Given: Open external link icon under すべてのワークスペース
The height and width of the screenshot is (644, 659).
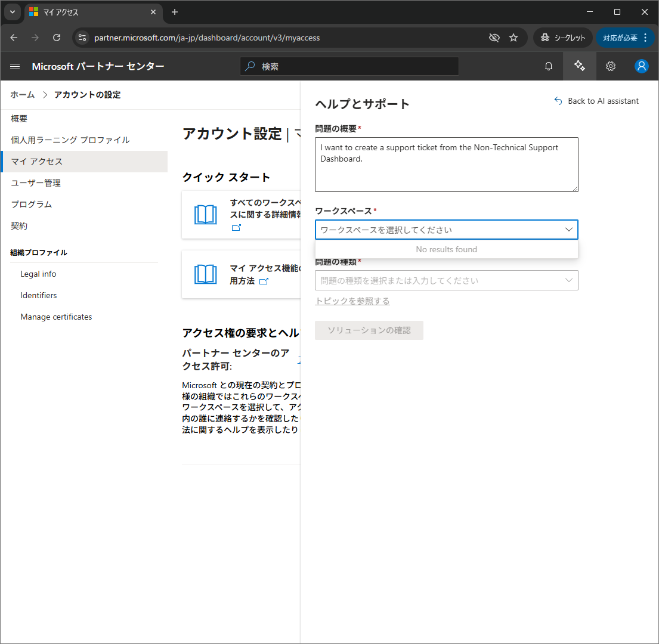Looking at the screenshot, I should click(x=237, y=228).
